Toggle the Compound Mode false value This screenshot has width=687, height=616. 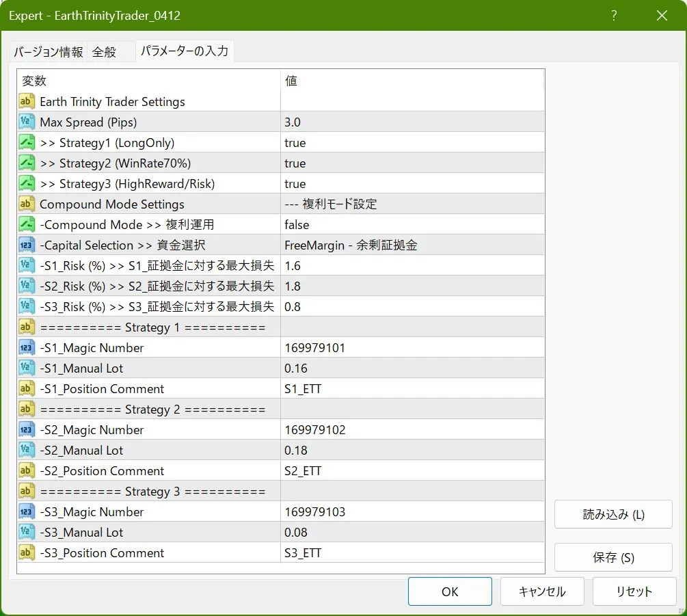(297, 225)
